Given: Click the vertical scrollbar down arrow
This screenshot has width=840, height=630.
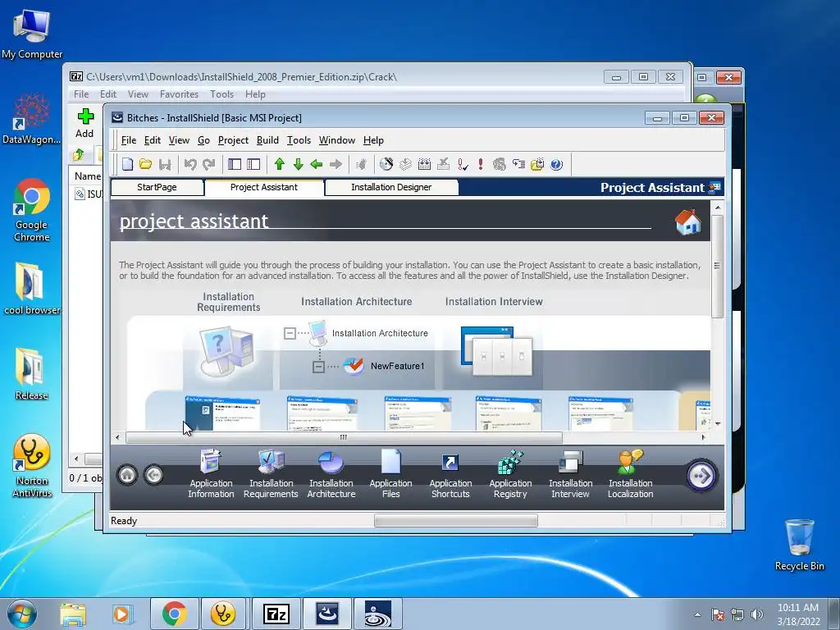Looking at the screenshot, I should pos(717,424).
